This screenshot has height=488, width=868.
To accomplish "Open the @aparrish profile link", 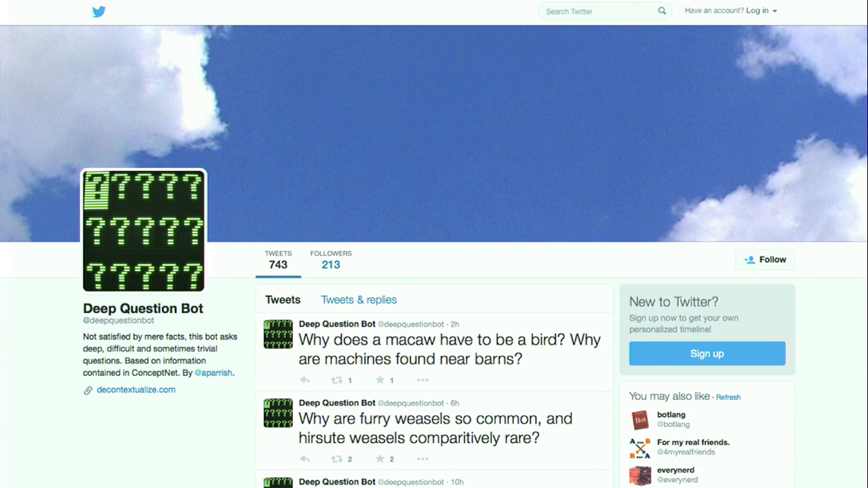I will (214, 373).
